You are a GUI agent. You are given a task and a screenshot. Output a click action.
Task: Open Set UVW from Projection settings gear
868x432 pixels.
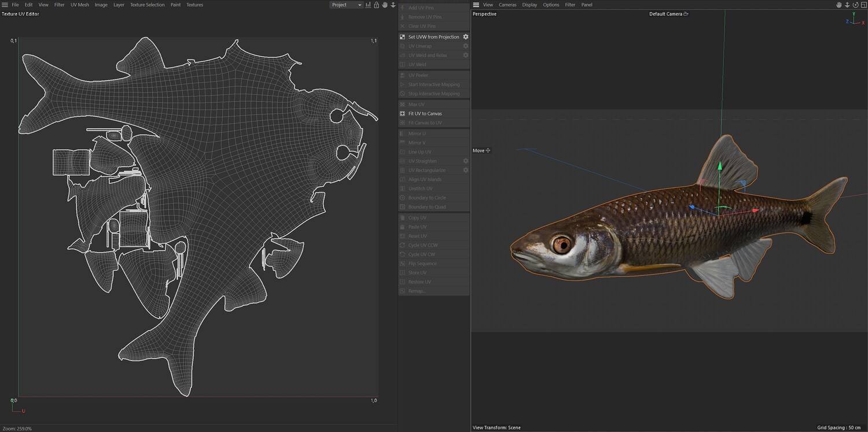point(465,37)
